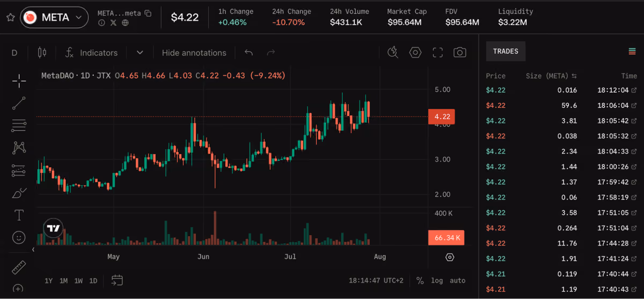Select the forecasting and measurement tool
Screen dimensions: 644x299
pyautogui.click(x=19, y=170)
